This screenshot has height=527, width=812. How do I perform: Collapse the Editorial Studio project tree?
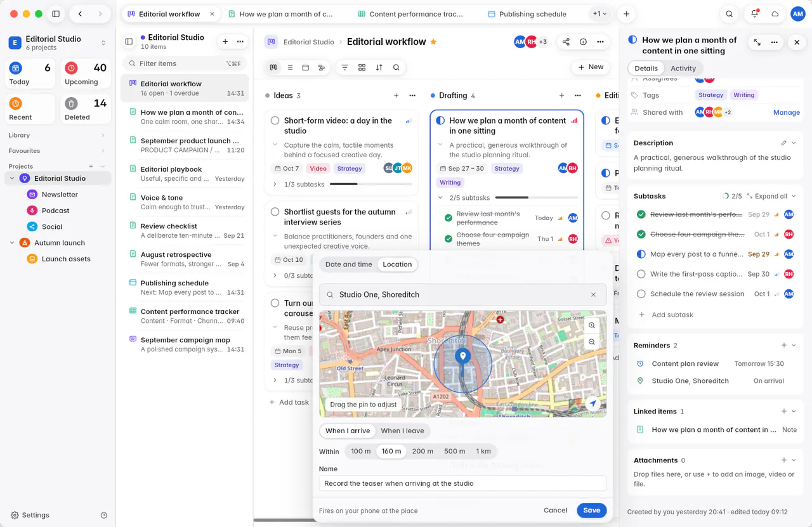tap(12, 179)
